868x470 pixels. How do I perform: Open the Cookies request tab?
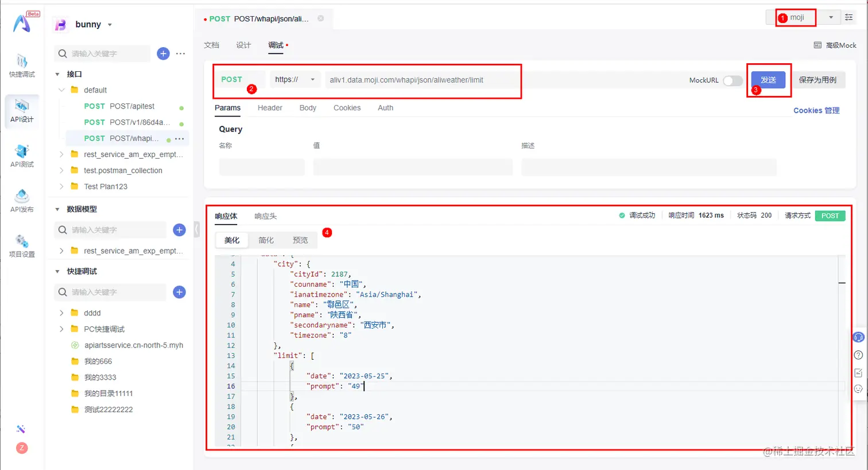coord(347,108)
